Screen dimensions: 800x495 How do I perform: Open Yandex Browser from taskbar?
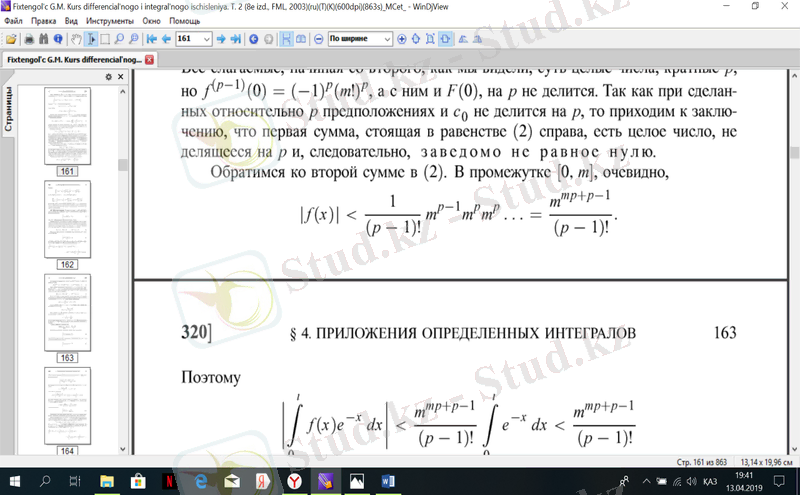(294, 481)
